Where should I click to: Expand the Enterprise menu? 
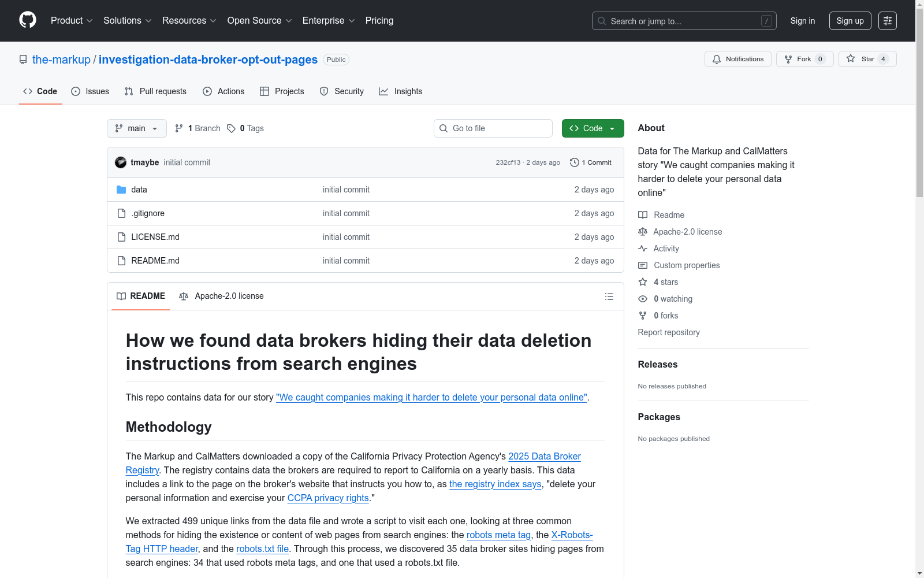pos(329,20)
